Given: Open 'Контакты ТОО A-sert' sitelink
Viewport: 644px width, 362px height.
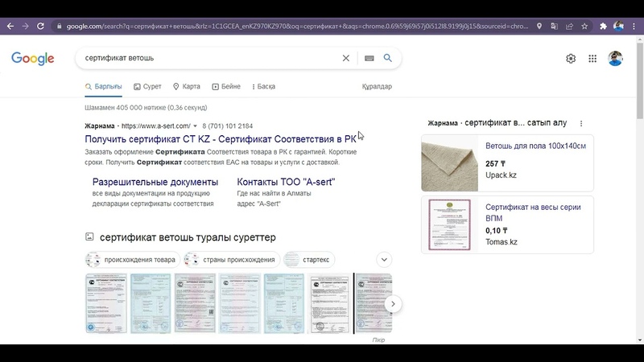Looking at the screenshot, I should click(x=286, y=182).
